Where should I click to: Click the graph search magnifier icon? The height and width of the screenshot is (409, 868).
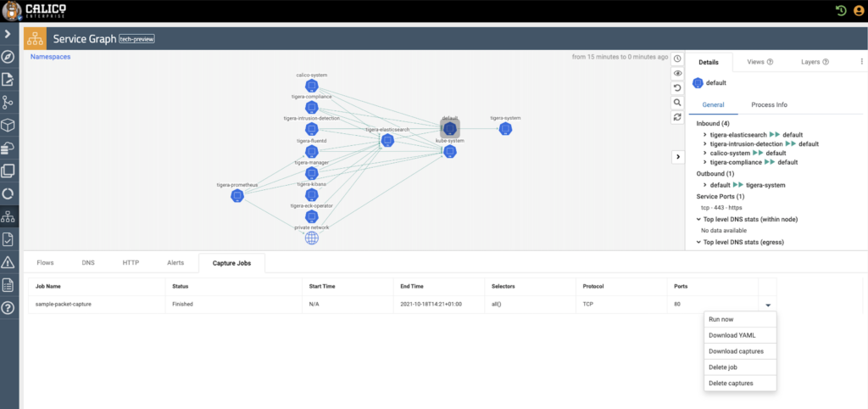point(677,102)
